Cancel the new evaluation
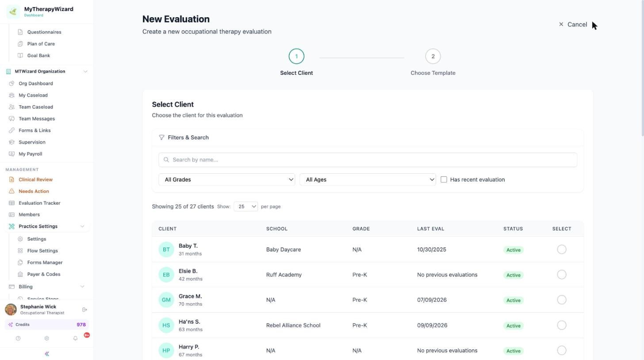 (573, 24)
